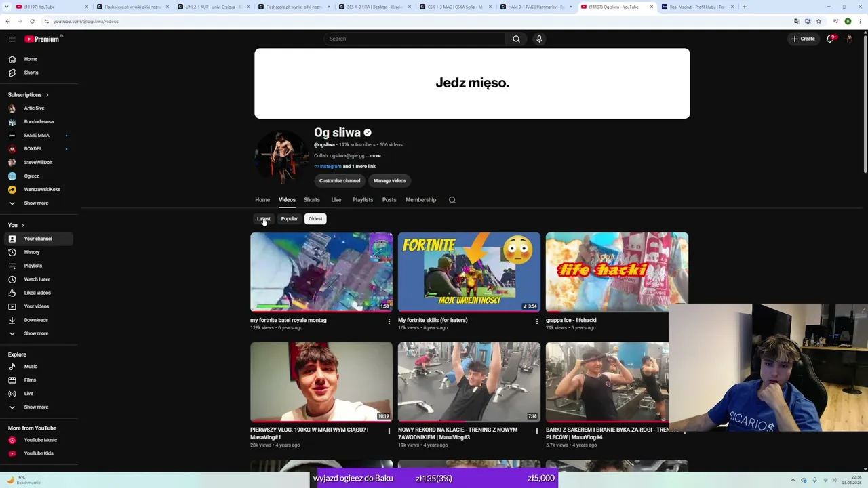Go back with the browser back arrow
This screenshot has height=488, width=868.
[x=7, y=21]
